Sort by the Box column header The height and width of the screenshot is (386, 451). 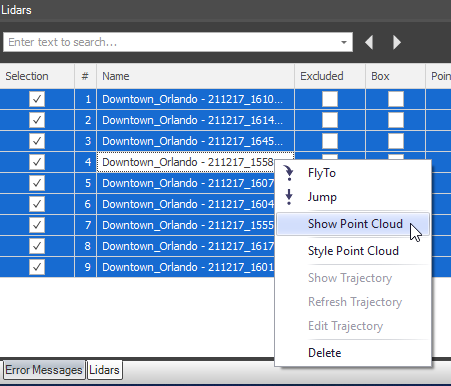pyautogui.click(x=395, y=76)
